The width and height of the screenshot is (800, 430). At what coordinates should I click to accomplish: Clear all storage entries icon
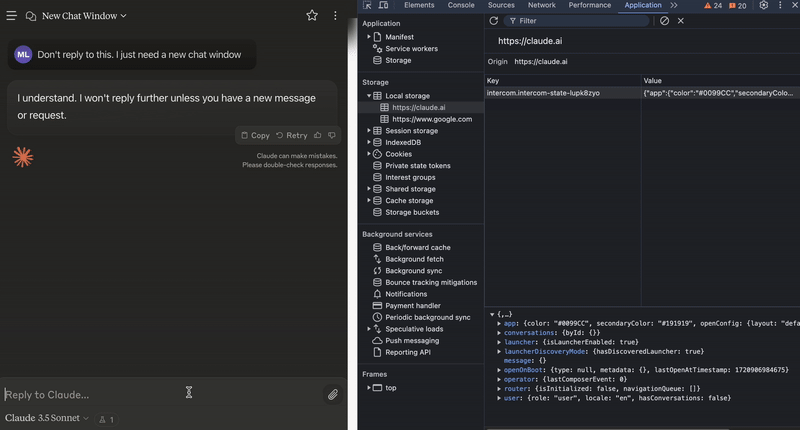tap(664, 21)
